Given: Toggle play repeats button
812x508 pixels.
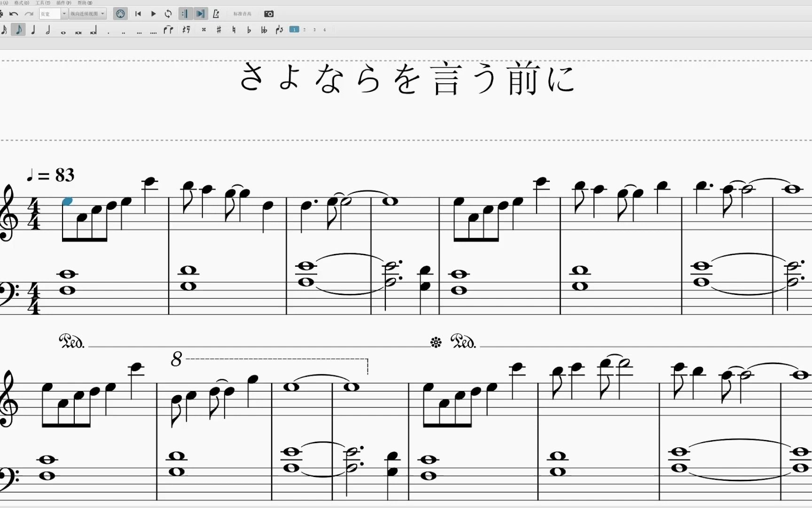Looking at the screenshot, I should [185, 14].
